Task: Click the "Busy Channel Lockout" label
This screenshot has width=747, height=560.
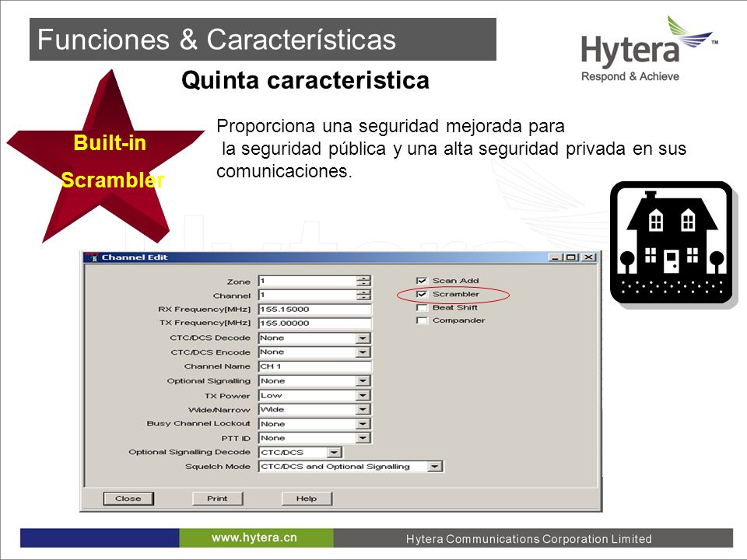Action: pos(198,423)
